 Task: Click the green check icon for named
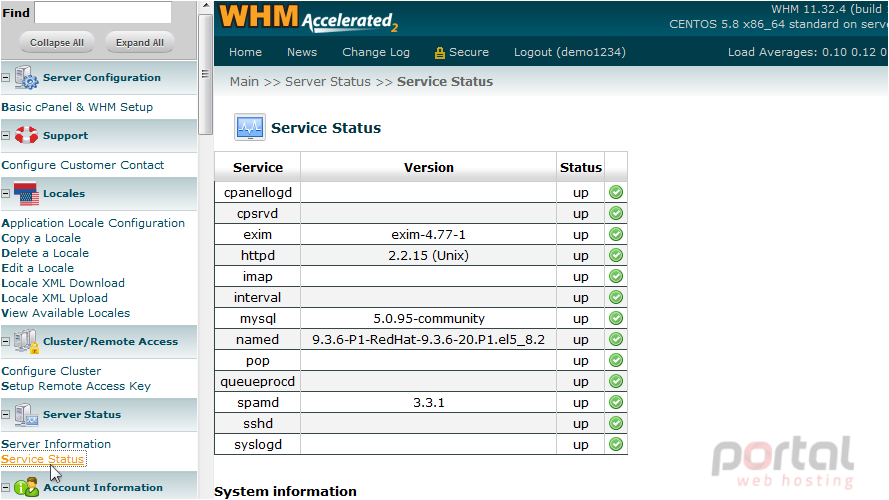(616, 339)
